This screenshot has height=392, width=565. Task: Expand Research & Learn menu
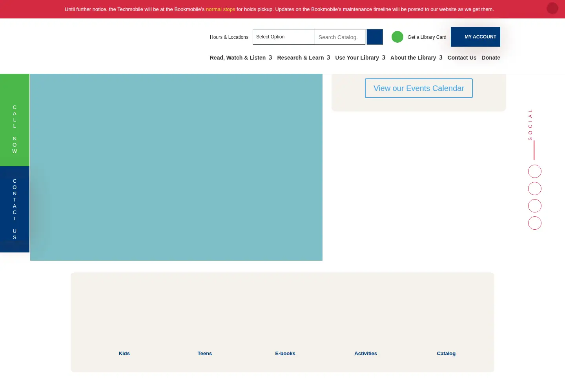304,58
